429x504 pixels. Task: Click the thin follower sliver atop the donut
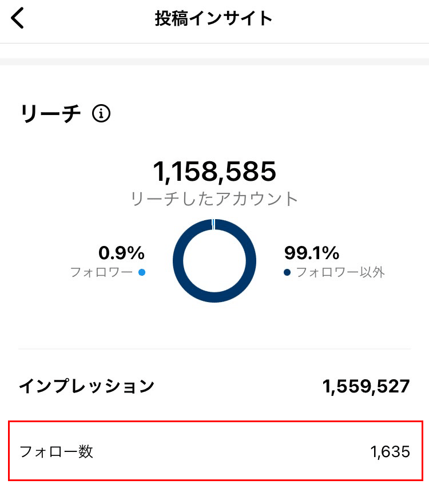click(x=214, y=224)
